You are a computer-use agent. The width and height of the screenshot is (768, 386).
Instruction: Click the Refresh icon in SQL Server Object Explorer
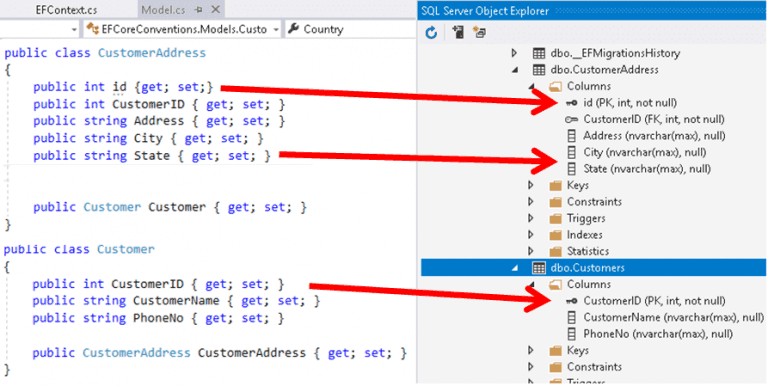coord(431,33)
